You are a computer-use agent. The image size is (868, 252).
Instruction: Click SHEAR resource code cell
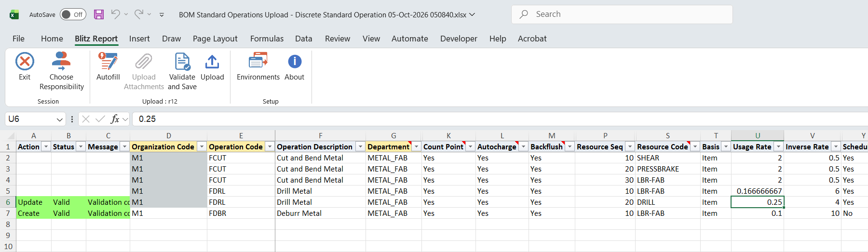click(x=667, y=158)
